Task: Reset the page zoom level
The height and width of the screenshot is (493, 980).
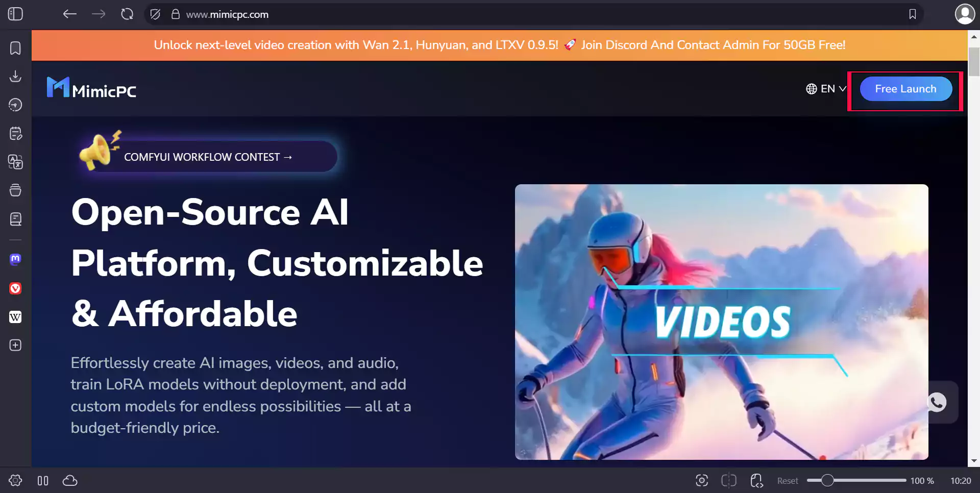Action: click(x=788, y=481)
